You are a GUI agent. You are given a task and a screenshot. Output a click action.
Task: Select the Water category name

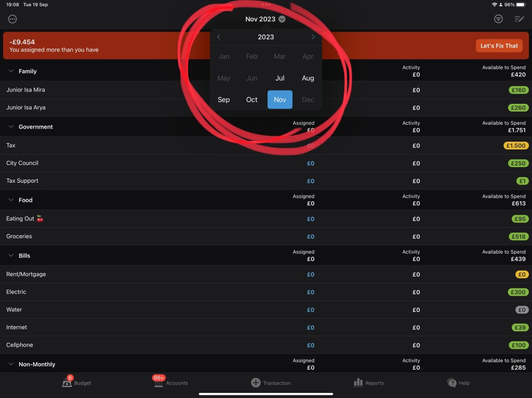click(14, 309)
